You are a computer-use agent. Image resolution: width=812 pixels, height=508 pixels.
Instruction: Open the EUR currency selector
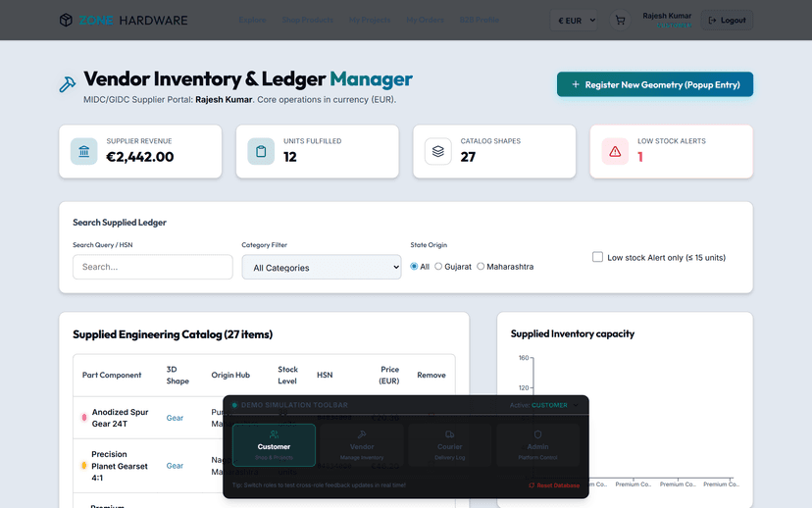(x=574, y=21)
